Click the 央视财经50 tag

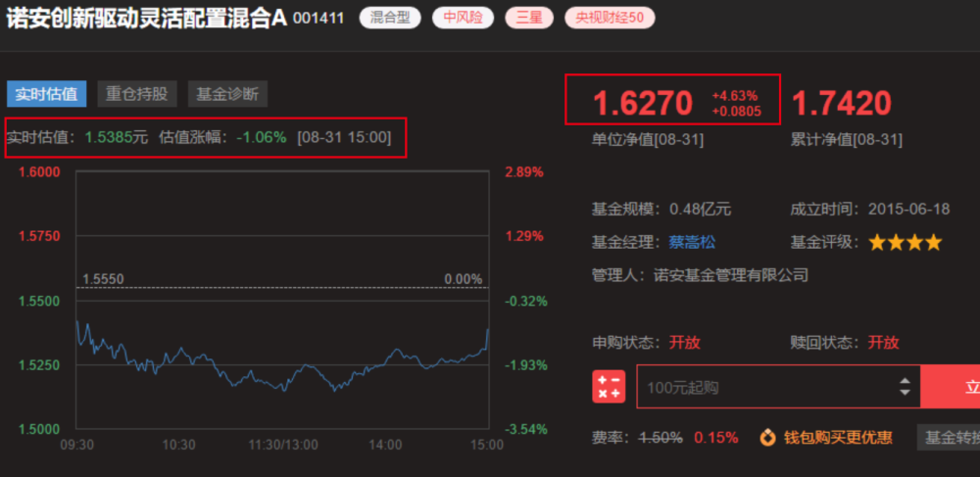point(610,18)
